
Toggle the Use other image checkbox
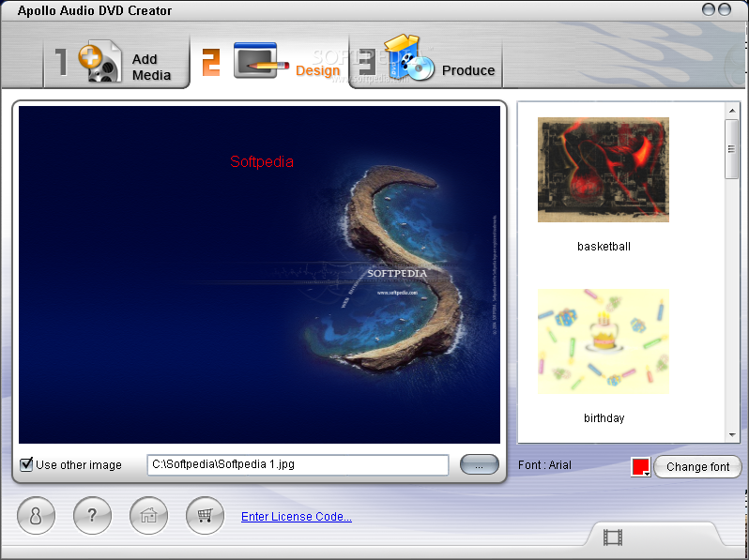click(x=26, y=464)
